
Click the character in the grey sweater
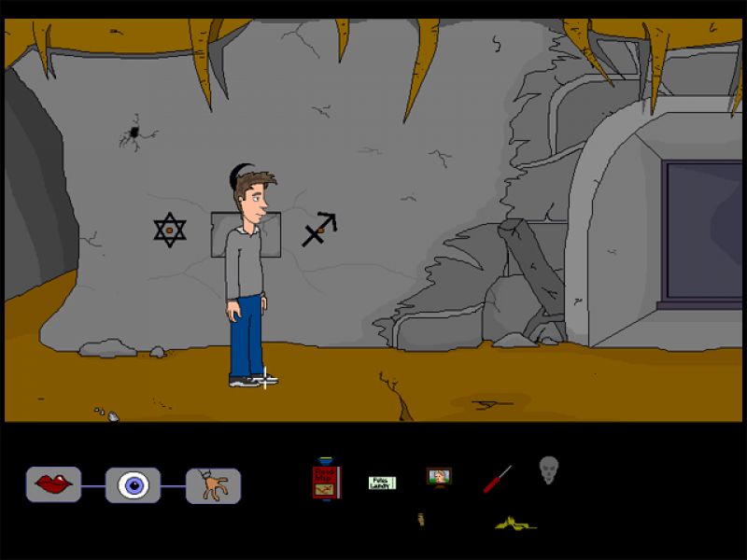pos(249,276)
